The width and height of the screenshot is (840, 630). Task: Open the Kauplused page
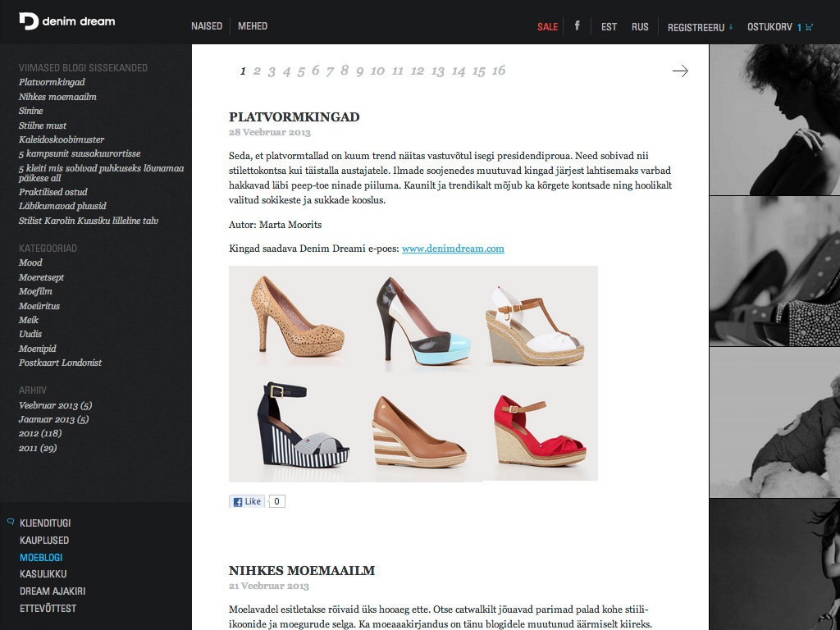[44, 541]
